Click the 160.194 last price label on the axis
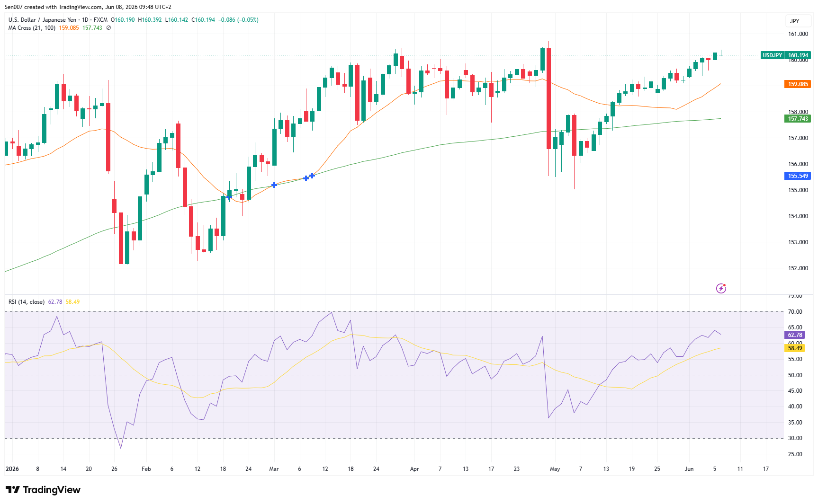Viewport: 818px width, 504px height. pos(798,55)
